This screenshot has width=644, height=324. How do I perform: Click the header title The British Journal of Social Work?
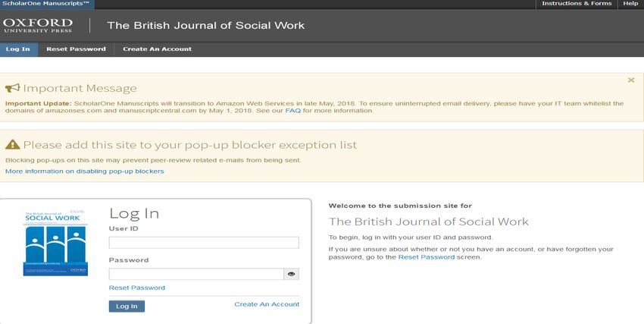tap(206, 26)
